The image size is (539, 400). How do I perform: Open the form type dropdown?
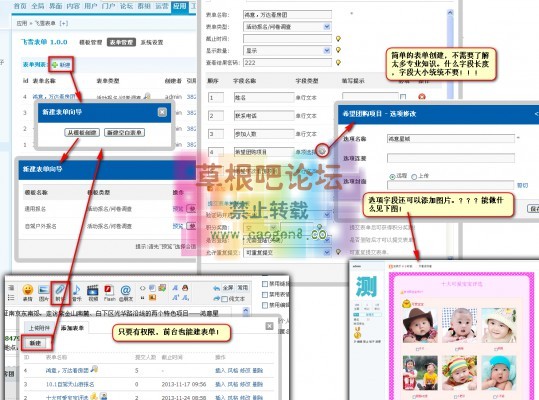[x=287, y=26]
